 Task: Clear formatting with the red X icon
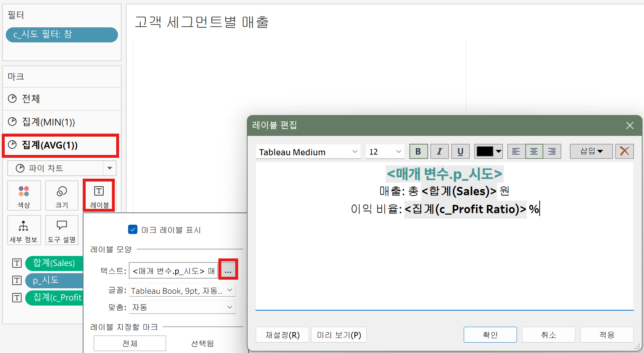point(624,151)
